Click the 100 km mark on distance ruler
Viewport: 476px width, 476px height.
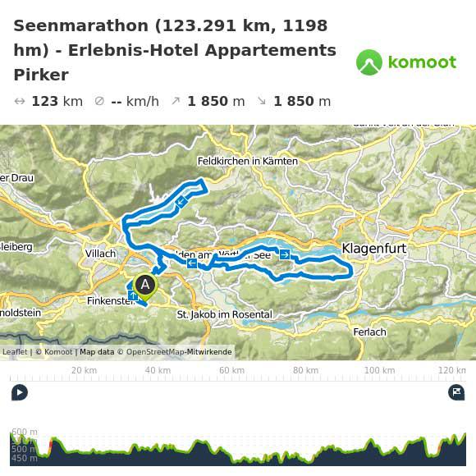(x=379, y=371)
